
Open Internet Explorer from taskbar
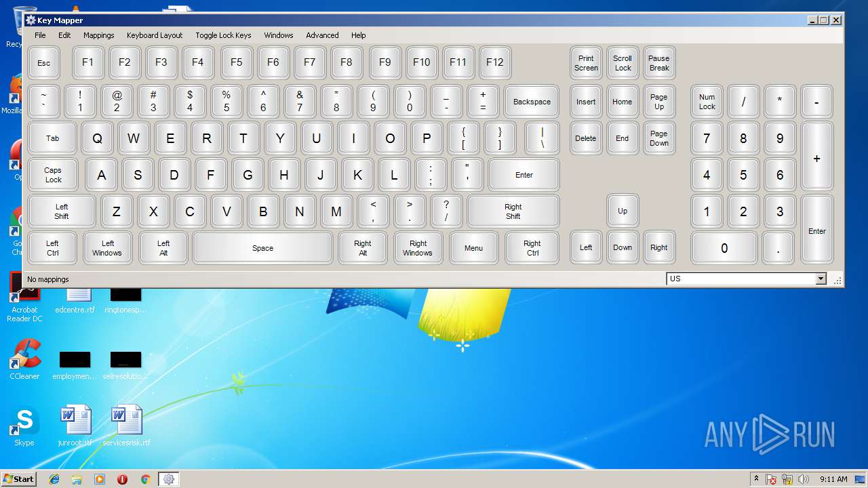[x=54, y=479]
